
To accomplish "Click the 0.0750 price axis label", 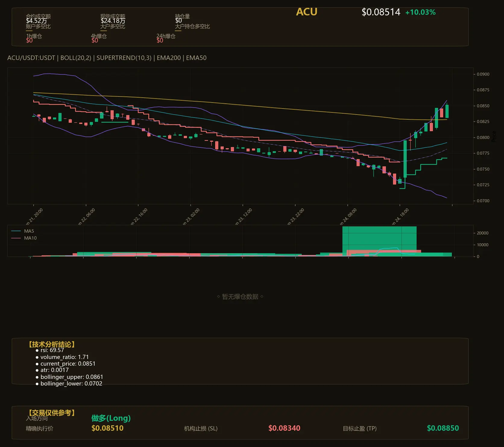I will pos(483,169).
